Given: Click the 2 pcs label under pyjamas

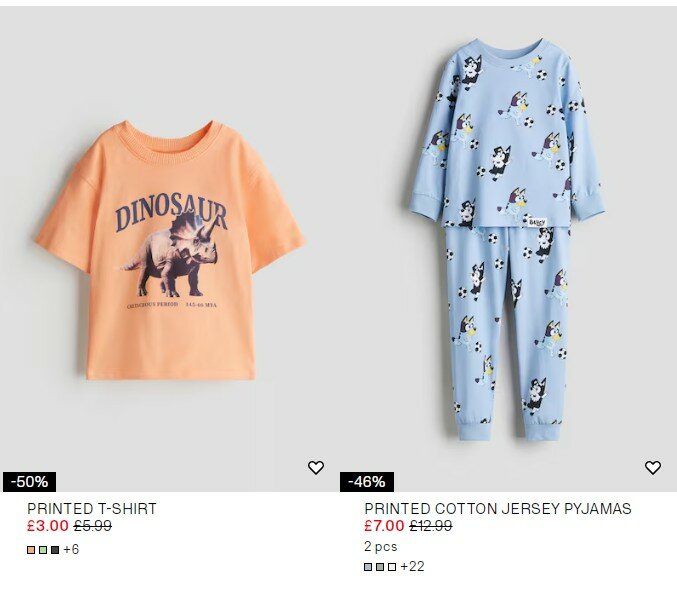Looking at the screenshot, I should pyautogui.click(x=381, y=547).
